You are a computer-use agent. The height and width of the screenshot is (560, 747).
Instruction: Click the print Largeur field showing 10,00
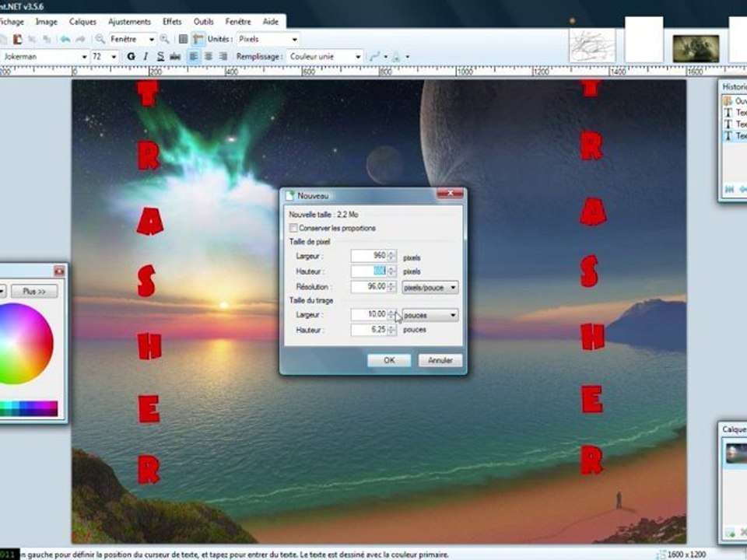(369, 314)
